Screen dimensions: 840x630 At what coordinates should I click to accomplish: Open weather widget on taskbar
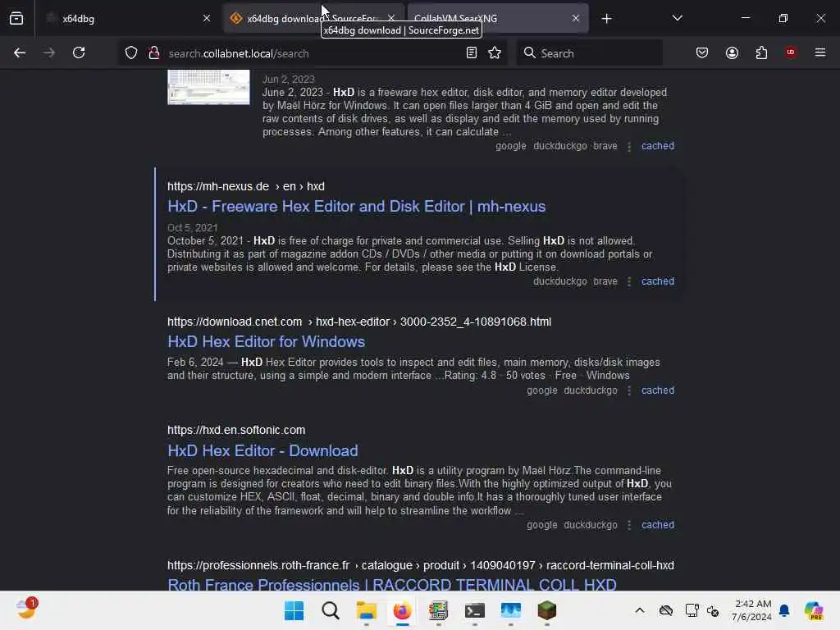click(x=26, y=609)
